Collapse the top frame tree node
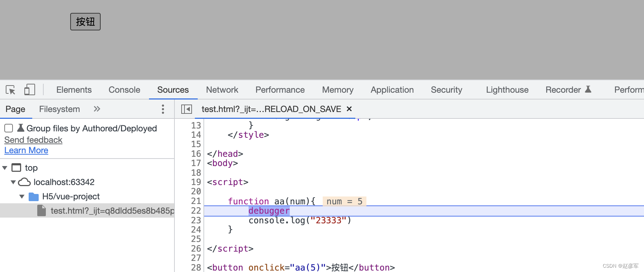The height and width of the screenshot is (272, 644). [5, 168]
